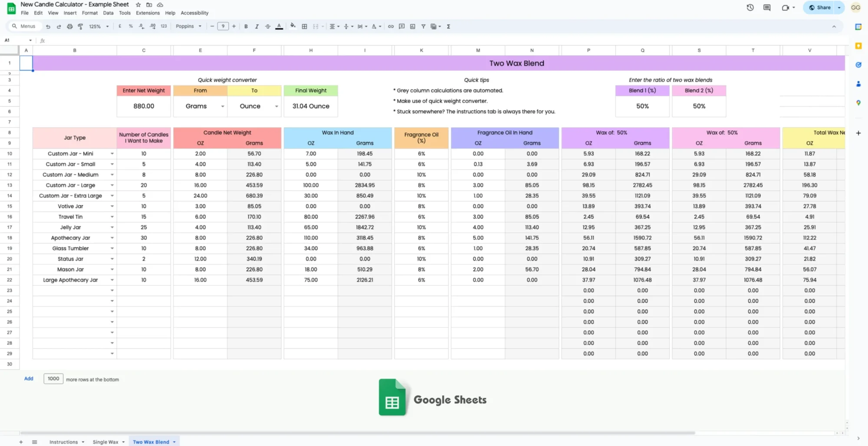Open the horizontal align dropdown
The image size is (868, 446).
tap(334, 26)
